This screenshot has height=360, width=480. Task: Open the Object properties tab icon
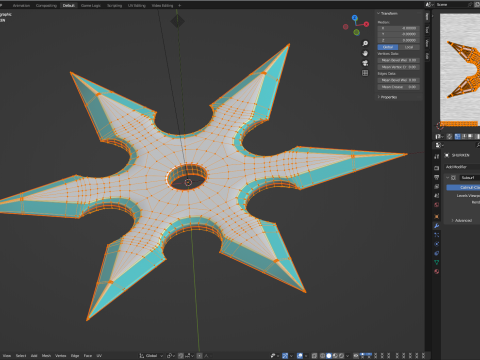[x=436, y=216]
